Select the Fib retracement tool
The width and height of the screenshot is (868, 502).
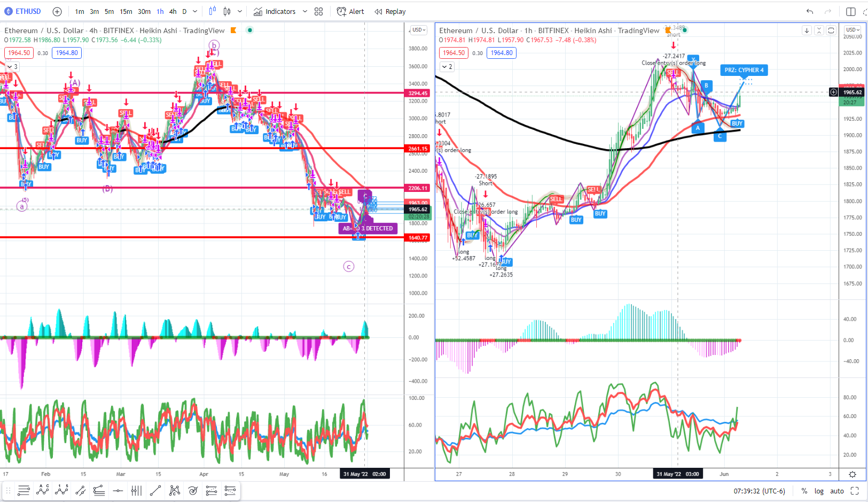click(x=212, y=490)
